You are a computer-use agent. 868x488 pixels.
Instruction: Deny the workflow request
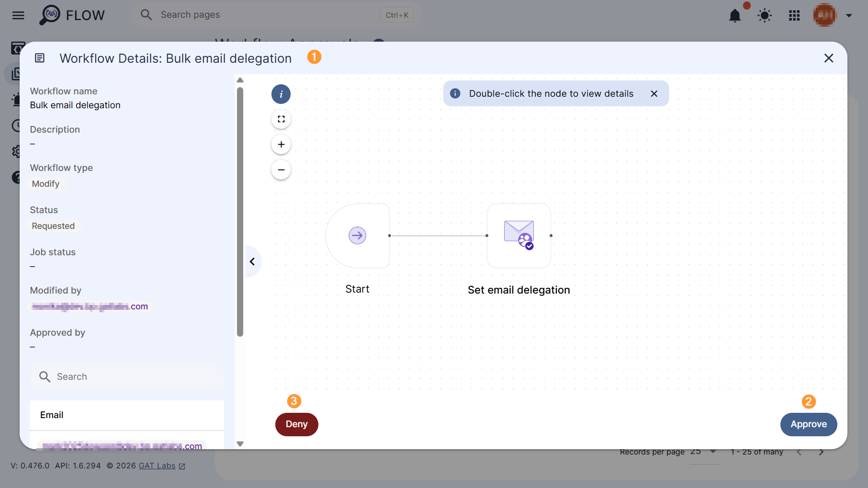[x=296, y=424]
